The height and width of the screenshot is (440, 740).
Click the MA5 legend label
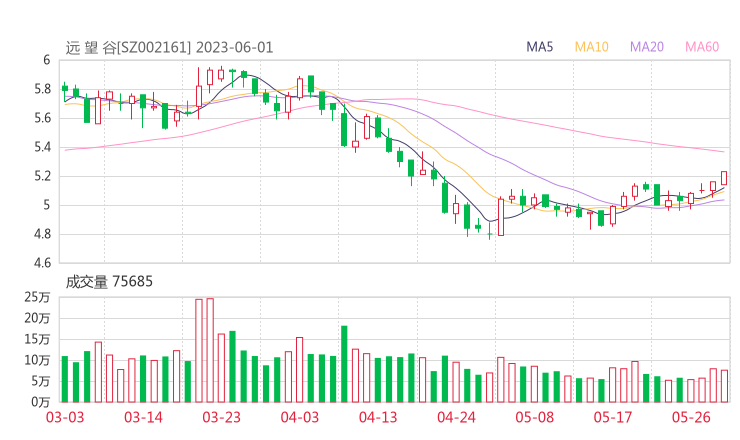point(539,47)
